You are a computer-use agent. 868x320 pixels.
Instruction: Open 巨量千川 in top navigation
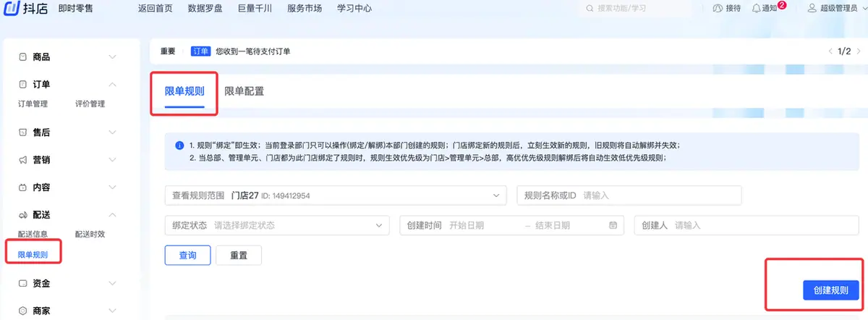pos(255,9)
